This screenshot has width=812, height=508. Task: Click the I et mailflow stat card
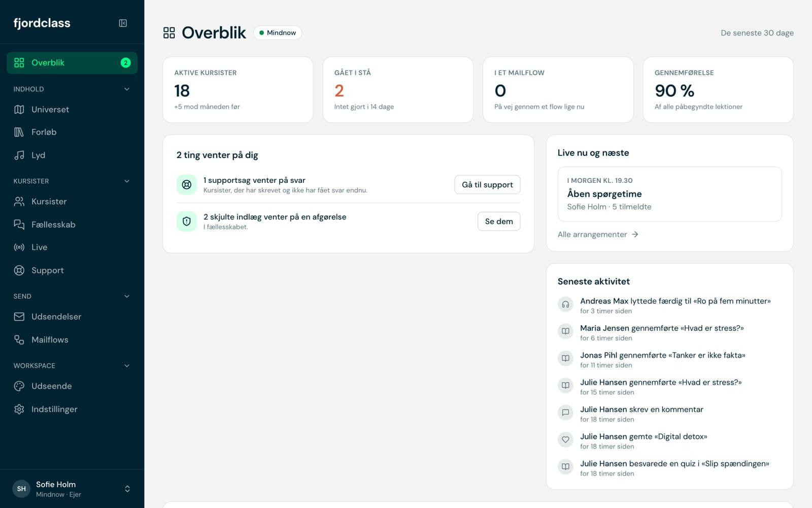tap(558, 89)
